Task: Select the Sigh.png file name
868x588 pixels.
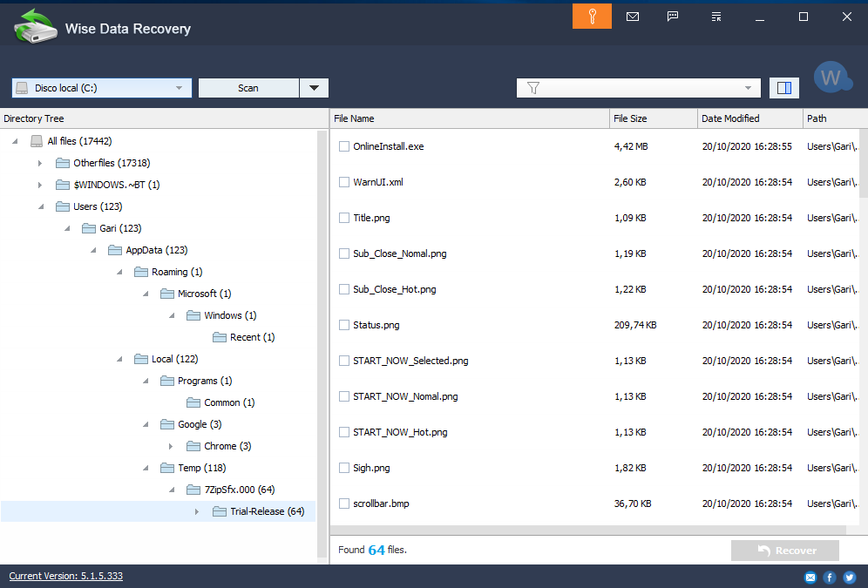Action: pos(371,468)
